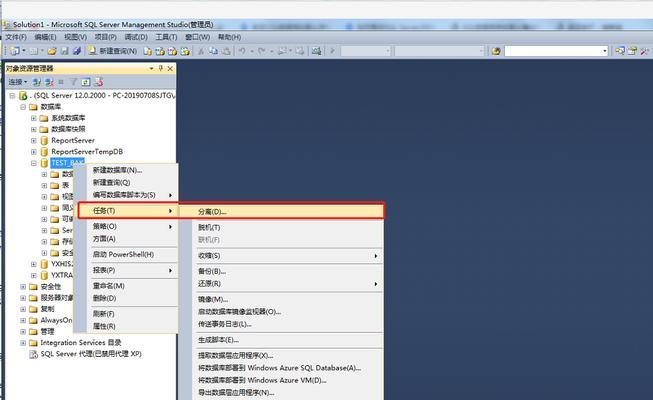Pin the 对象资源管理器 panel

(161, 68)
